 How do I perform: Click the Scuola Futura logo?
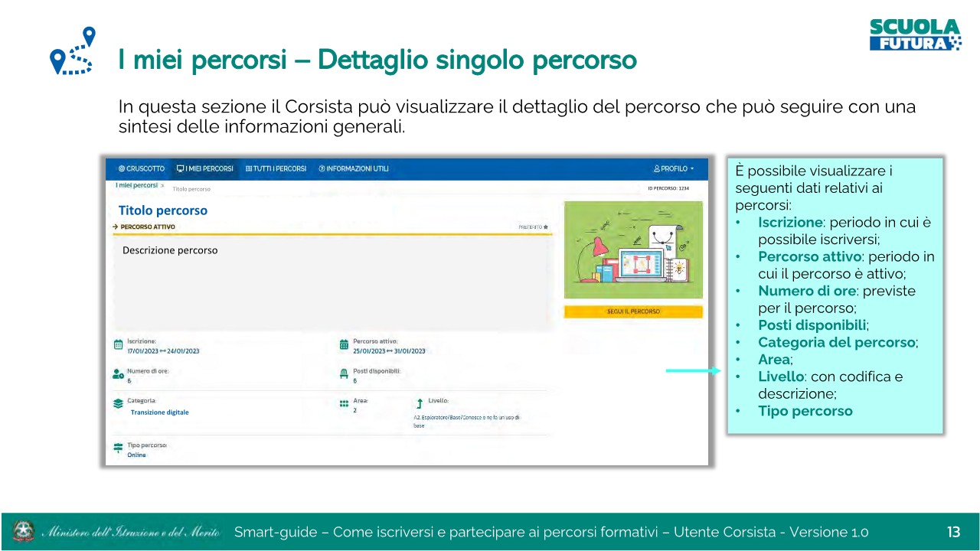[x=915, y=35]
